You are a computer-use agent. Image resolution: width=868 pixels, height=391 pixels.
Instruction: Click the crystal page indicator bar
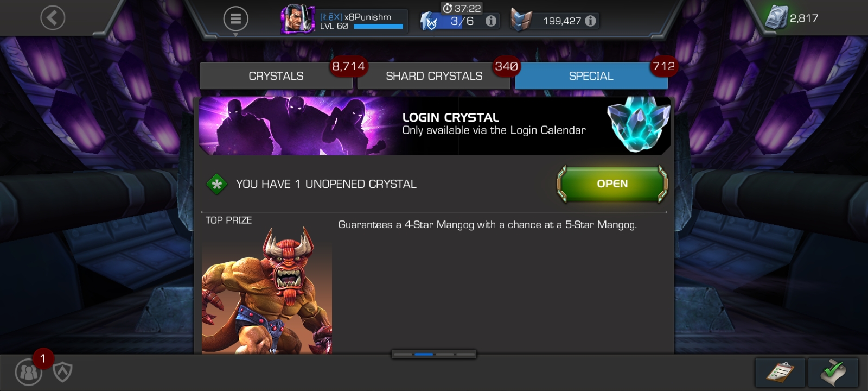pos(434,354)
